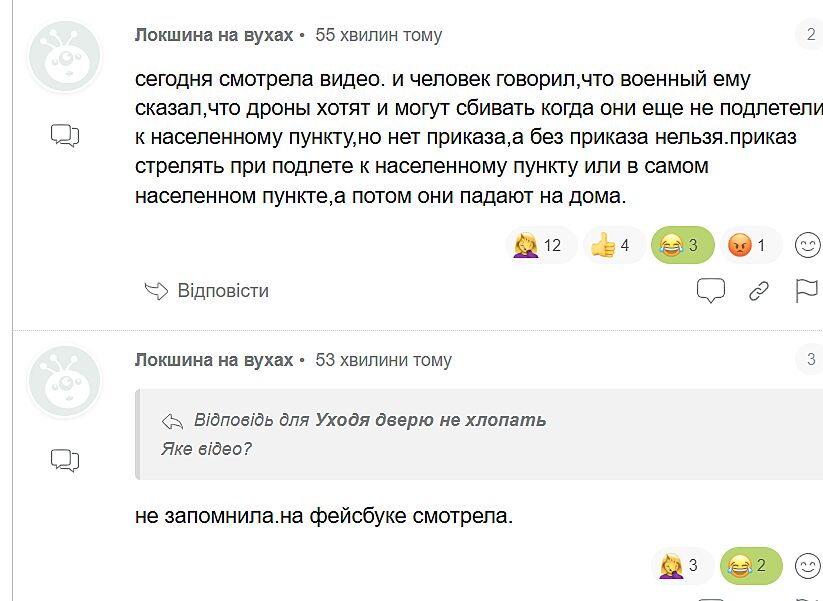The height and width of the screenshot is (601, 823).
Task: Click Відповісти to reply to first comment
Action: click(207, 291)
